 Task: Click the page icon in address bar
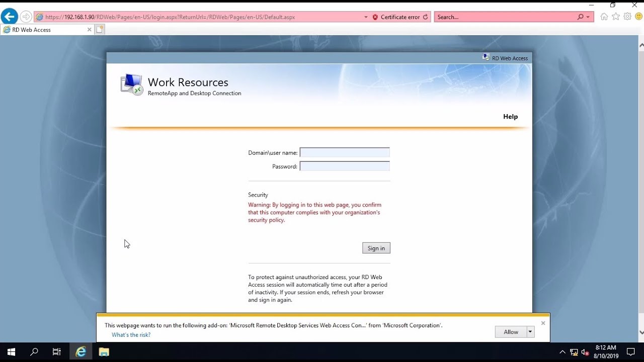pos(40,17)
